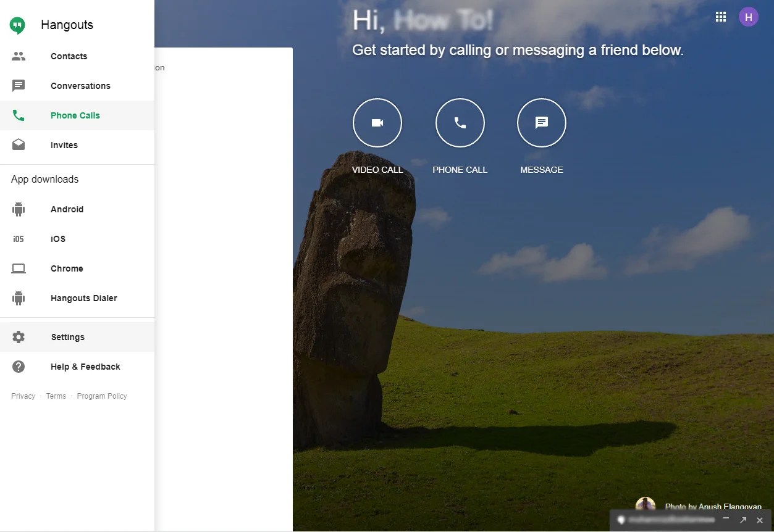
Task: Open your account profile avatar
Action: pyautogui.click(x=748, y=17)
